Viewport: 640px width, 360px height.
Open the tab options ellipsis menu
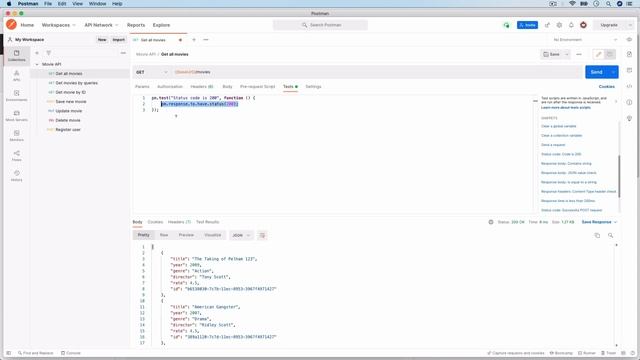click(206, 40)
